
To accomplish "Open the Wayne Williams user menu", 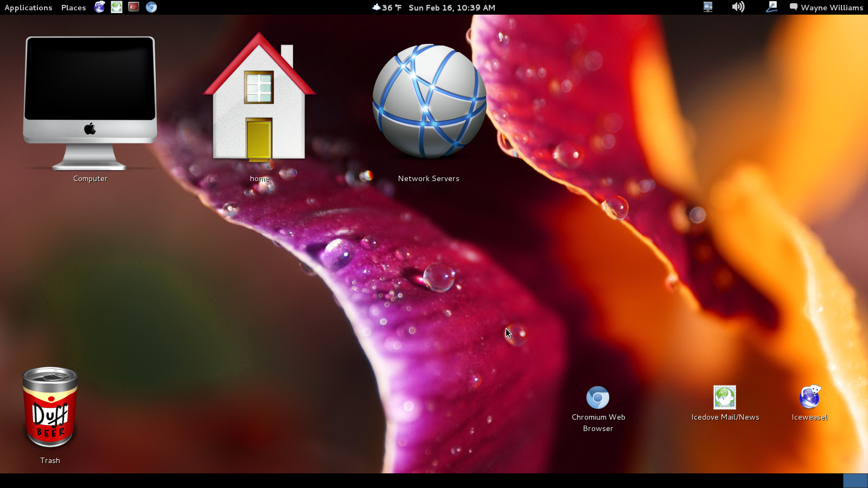I will click(832, 8).
